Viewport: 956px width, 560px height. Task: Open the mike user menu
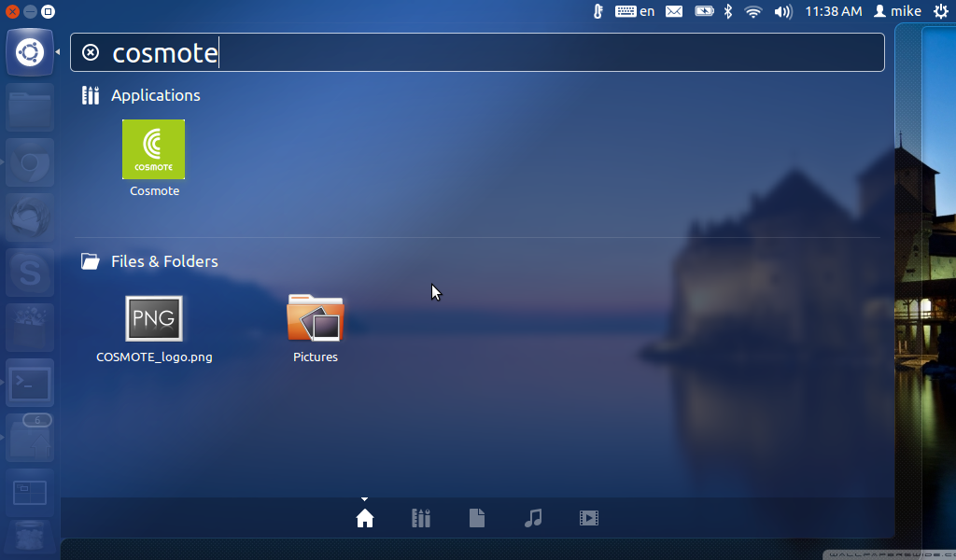click(897, 11)
